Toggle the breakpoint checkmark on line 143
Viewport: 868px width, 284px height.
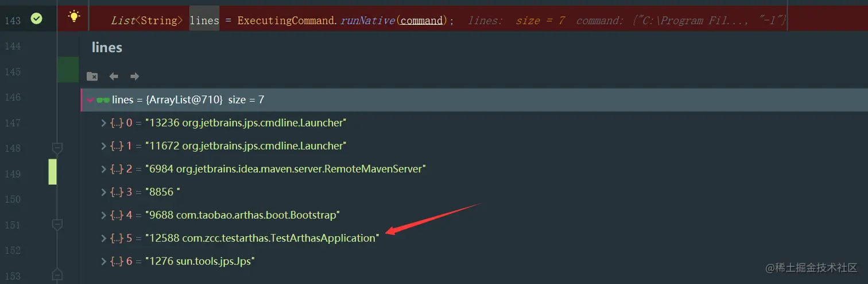click(36, 19)
